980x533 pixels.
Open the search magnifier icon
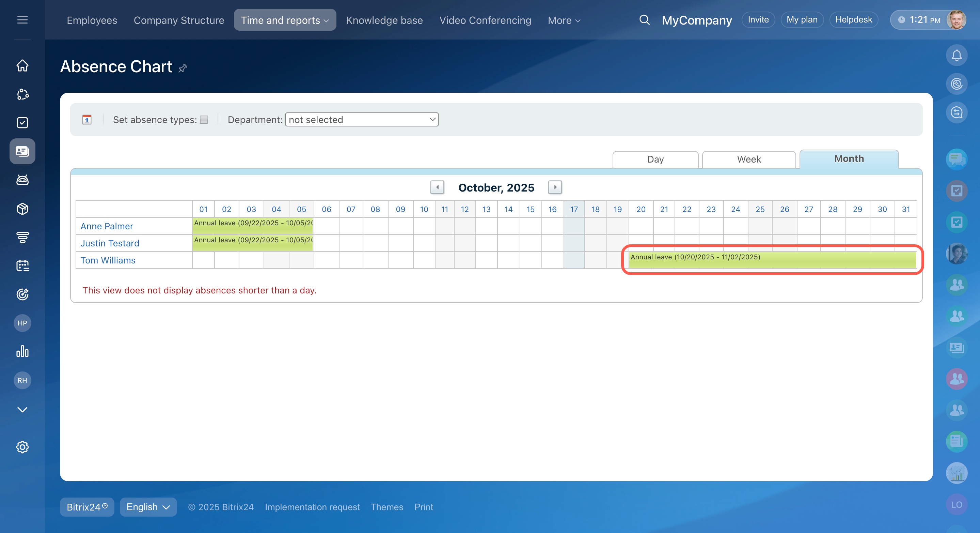point(644,20)
